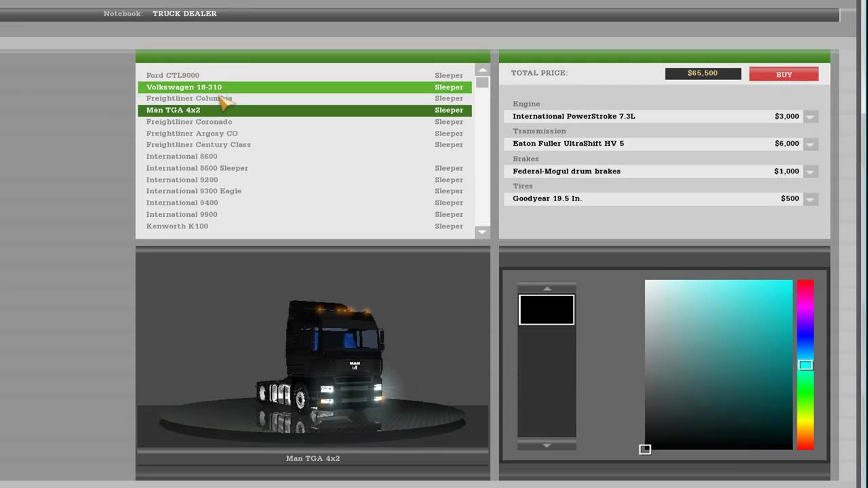Image resolution: width=868 pixels, height=488 pixels.
Task: Pick a shade in the saturation color field
Action: pyautogui.click(x=718, y=365)
